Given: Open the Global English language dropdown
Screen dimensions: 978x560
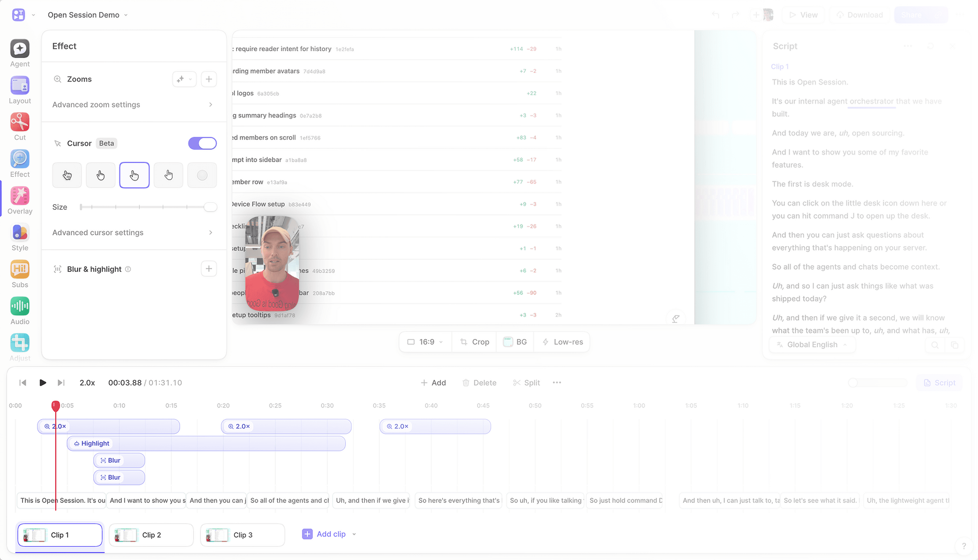Looking at the screenshot, I should 812,345.
